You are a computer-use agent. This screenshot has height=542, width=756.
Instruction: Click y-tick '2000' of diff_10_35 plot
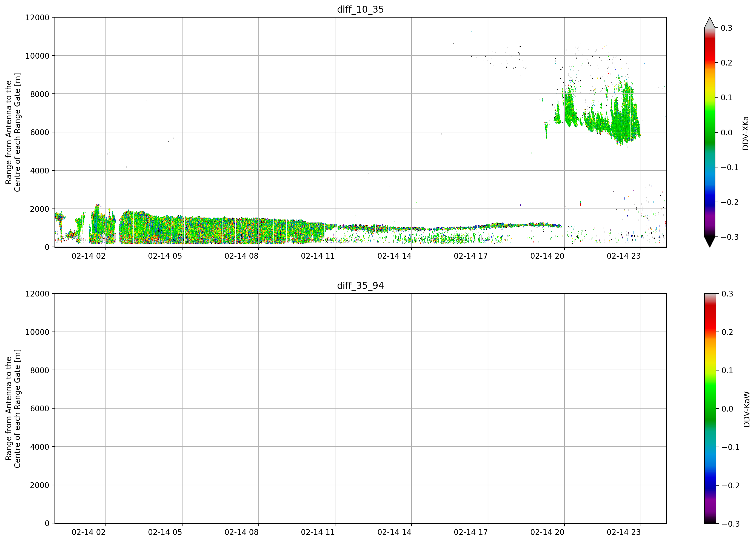[x=40, y=209]
